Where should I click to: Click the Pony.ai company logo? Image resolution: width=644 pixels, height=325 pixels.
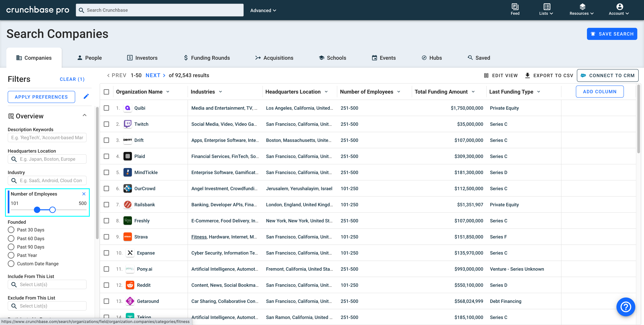tap(130, 269)
